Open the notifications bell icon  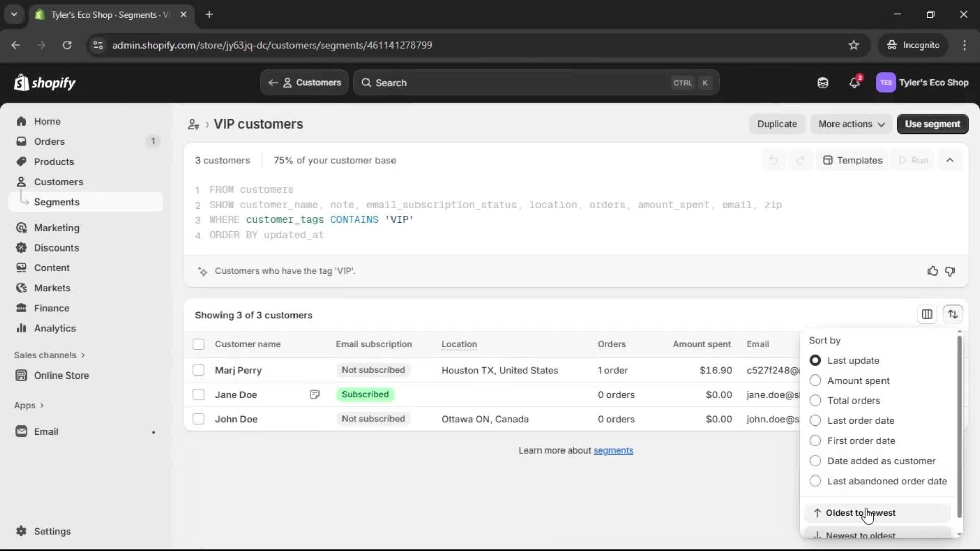[x=854, y=82]
